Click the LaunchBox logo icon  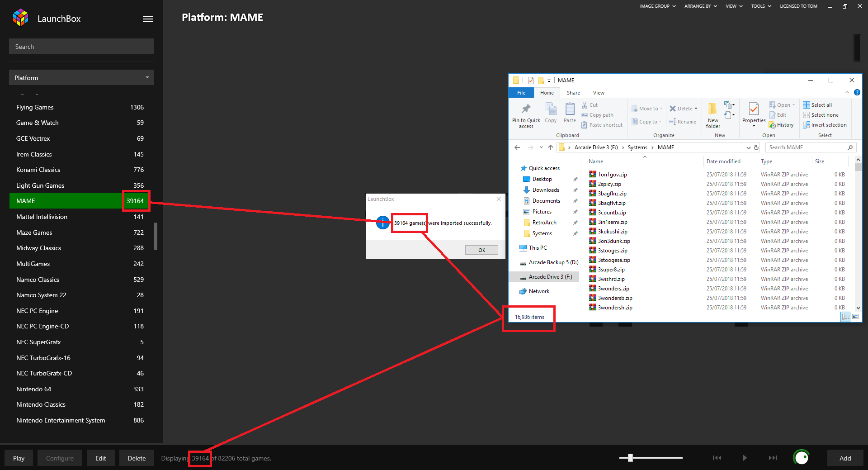pyautogui.click(x=21, y=18)
